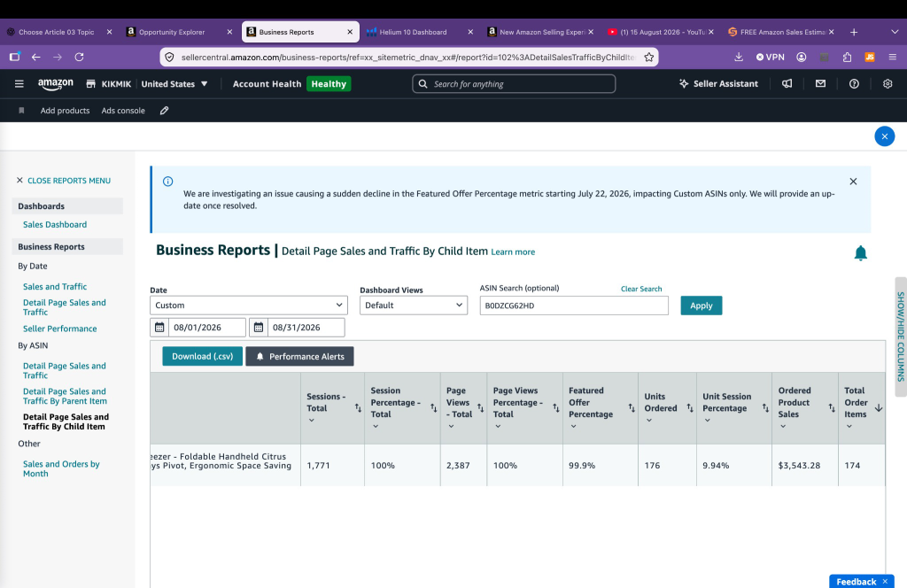
Task: Dismiss the Featured Offer info banner
Action: [853, 182]
